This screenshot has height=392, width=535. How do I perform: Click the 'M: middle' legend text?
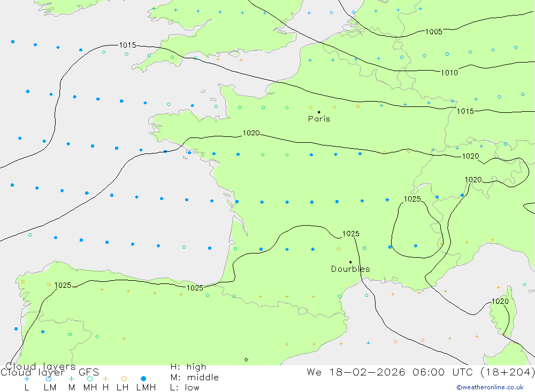195,378
